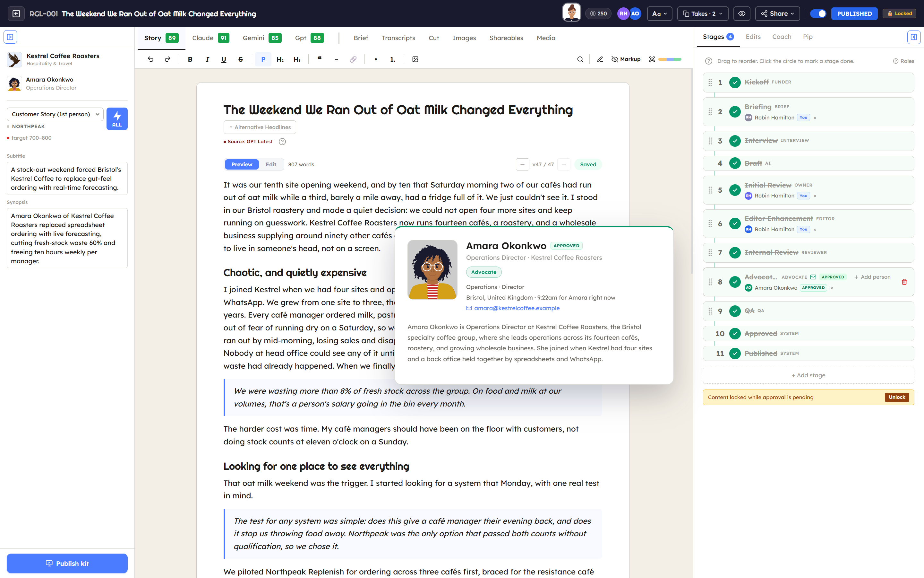The height and width of the screenshot is (578, 924).
Task: Toggle Markup visibility
Action: pos(626,59)
